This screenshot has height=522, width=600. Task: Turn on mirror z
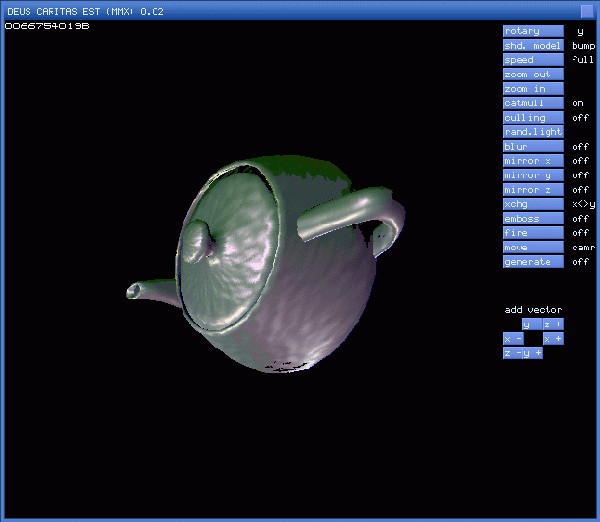(x=533, y=190)
